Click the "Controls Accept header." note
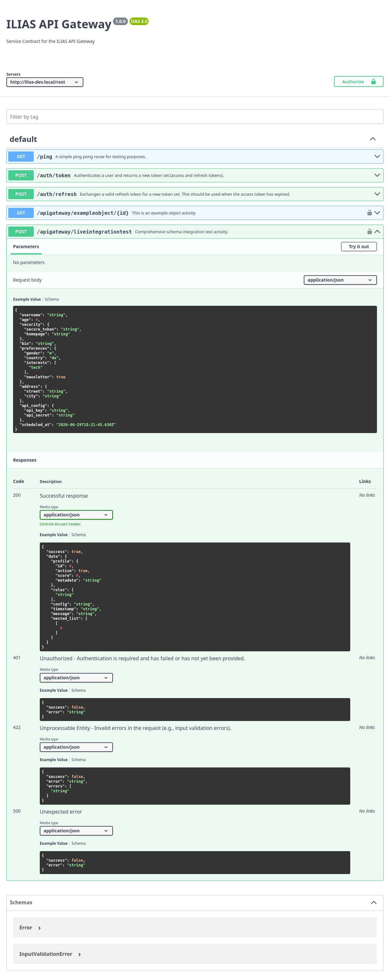Screen dimensions: 390x980 click(60, 524)
